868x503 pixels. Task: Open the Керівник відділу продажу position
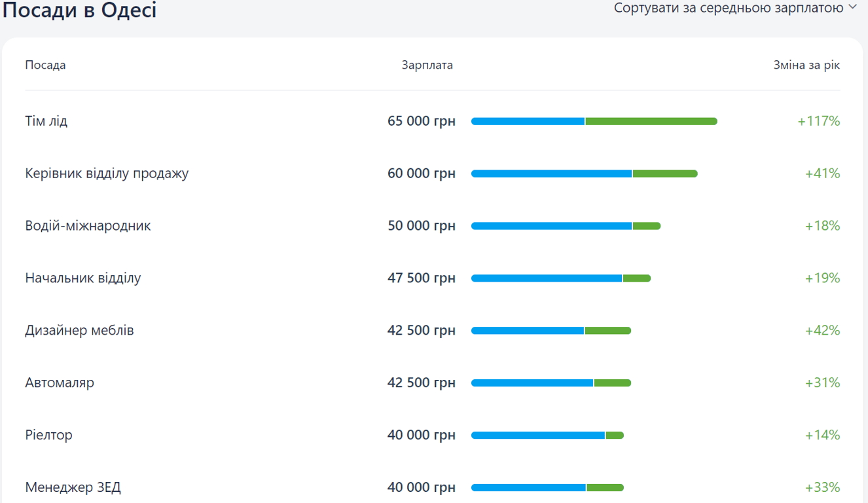107,174
